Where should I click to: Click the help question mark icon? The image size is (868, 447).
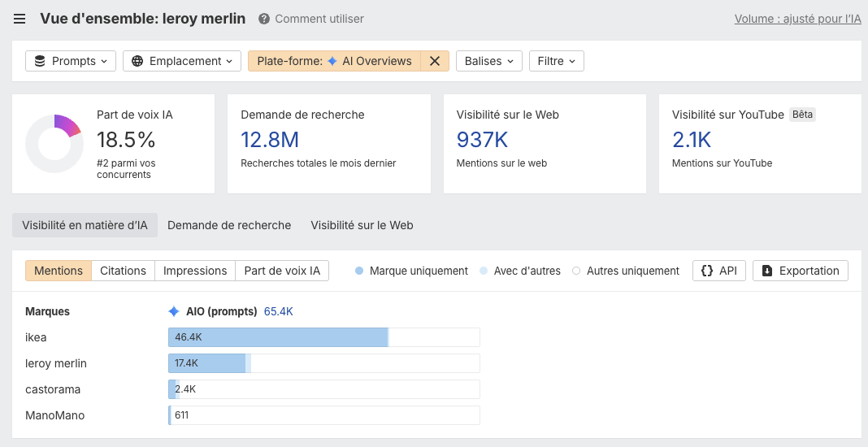(x=264, y=19)
